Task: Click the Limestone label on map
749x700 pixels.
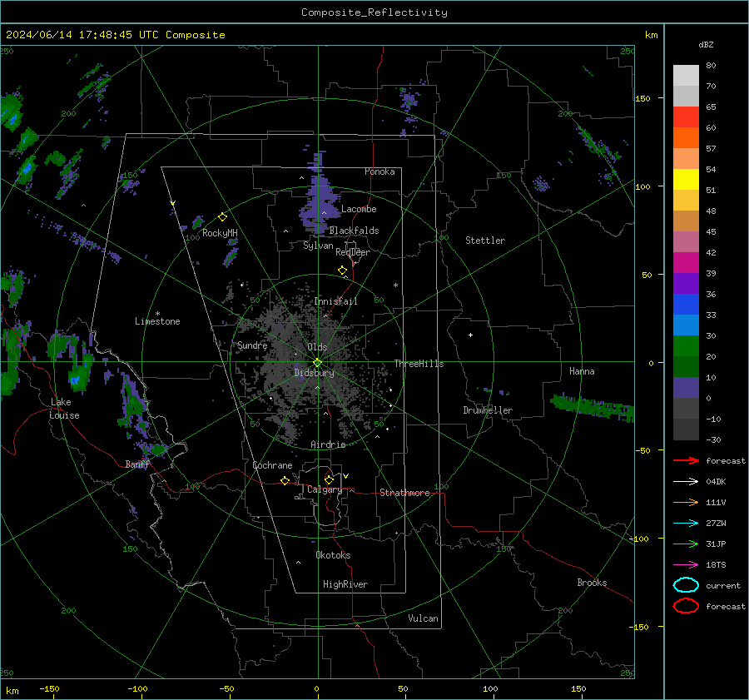Action: 157,321
